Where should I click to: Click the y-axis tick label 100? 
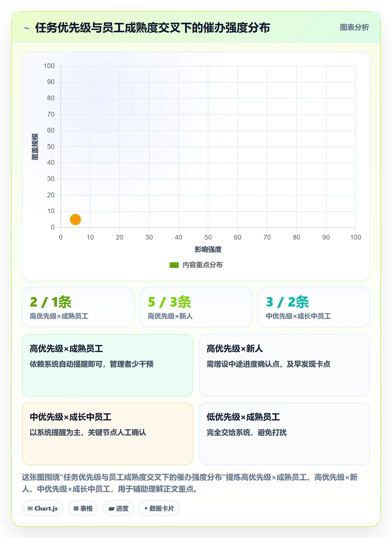click(49, 66)
